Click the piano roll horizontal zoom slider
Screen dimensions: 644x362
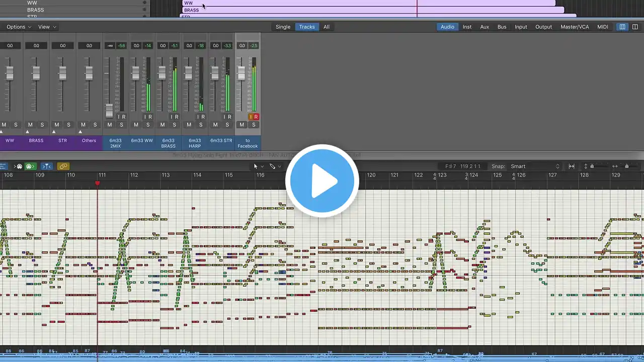click(626, 166)
